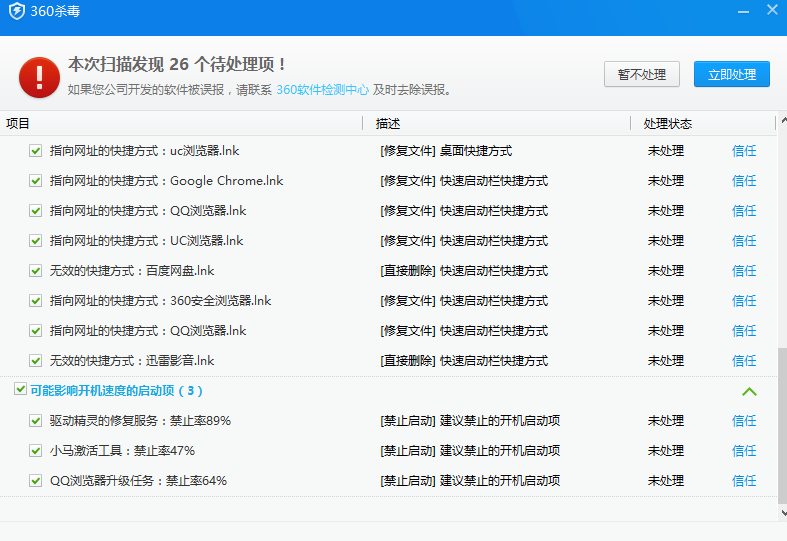
Task: Uncheck the 百度网盘.lnk invalid shortcut item
Action: click(35, 271)
